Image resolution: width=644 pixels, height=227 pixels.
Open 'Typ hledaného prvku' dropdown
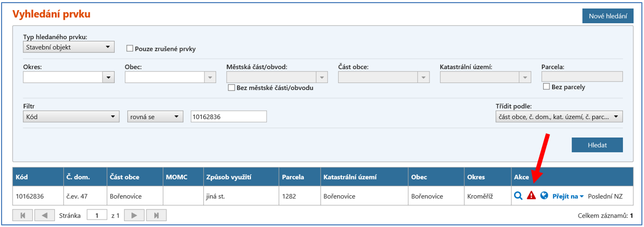pyautogui.click(x=69, y=47)
